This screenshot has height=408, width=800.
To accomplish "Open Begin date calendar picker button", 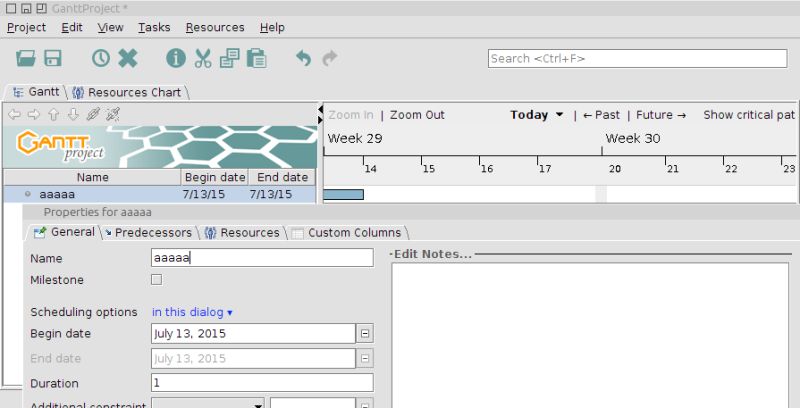I will pyautogui.click(x=365, y=334).
